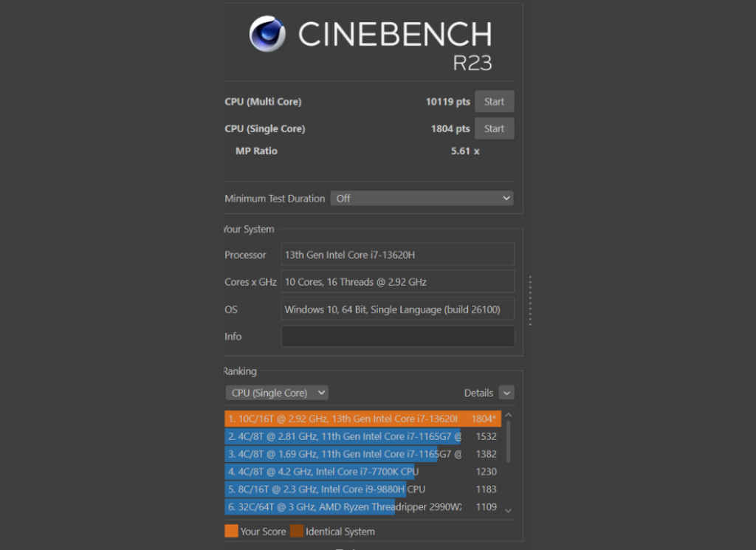Click the ranking list scrollbar thumb
Viewport: 756px width, 550px height.
pos(508,441)
